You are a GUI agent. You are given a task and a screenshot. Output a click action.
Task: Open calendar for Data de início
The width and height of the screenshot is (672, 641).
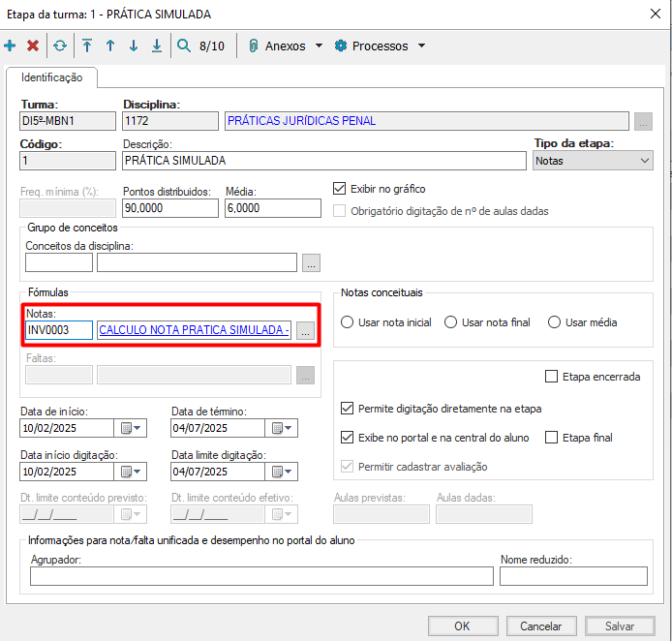coord(131,428)
